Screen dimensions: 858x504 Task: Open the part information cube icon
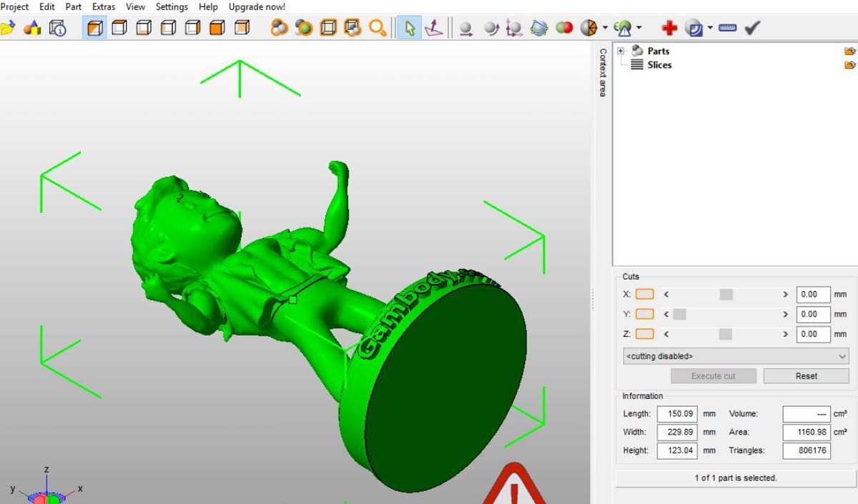tap(56, 28)
